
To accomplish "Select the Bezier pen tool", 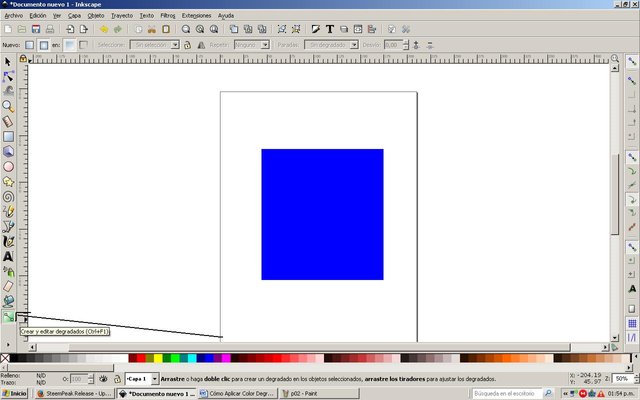I will coord(8,227).
